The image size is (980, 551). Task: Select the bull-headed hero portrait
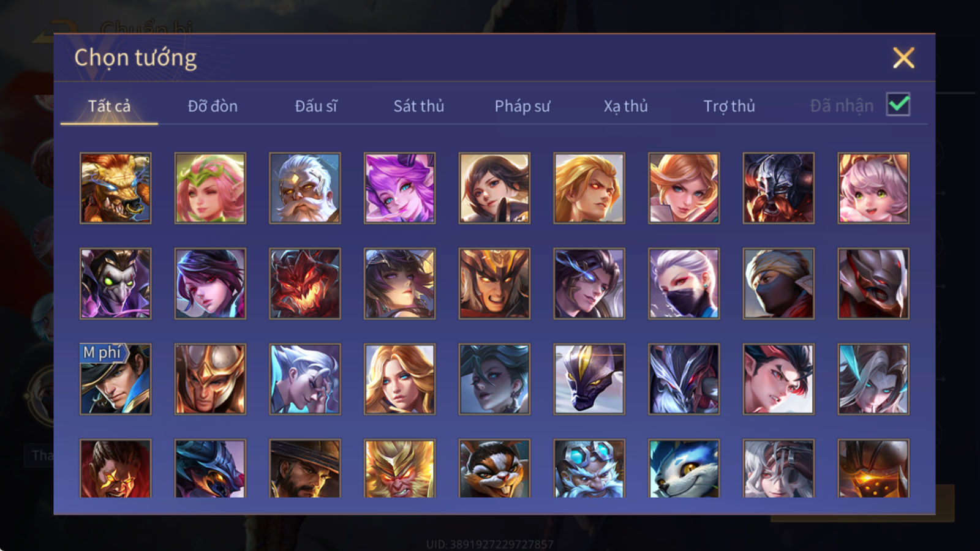click(x=115, y=188)
